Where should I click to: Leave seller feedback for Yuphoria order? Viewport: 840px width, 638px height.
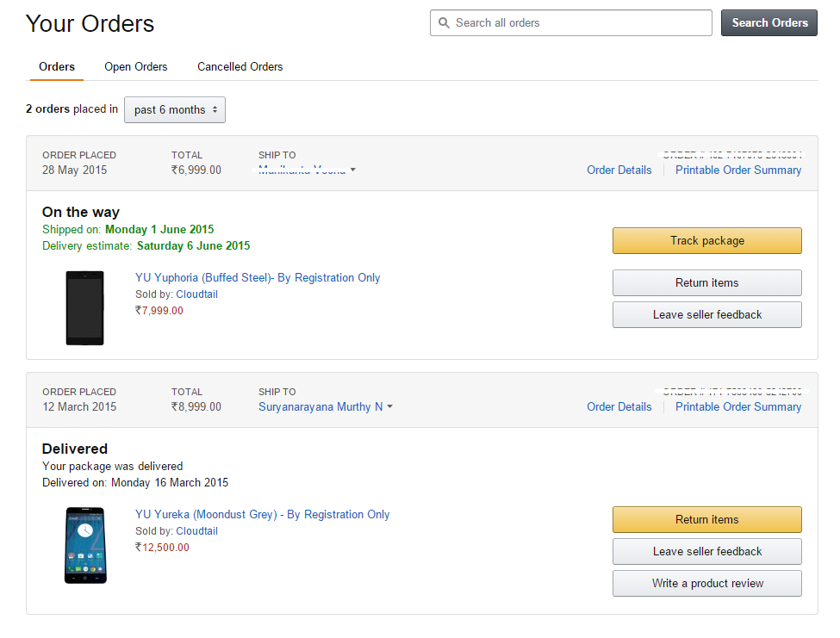[707, 315]
